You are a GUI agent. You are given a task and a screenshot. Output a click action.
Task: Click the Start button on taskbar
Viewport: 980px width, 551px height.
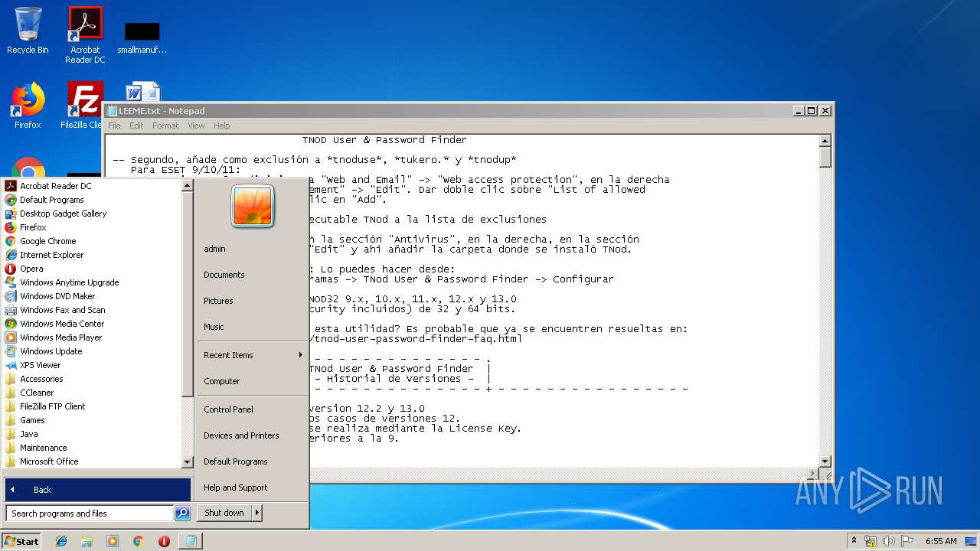pos(21,541)
